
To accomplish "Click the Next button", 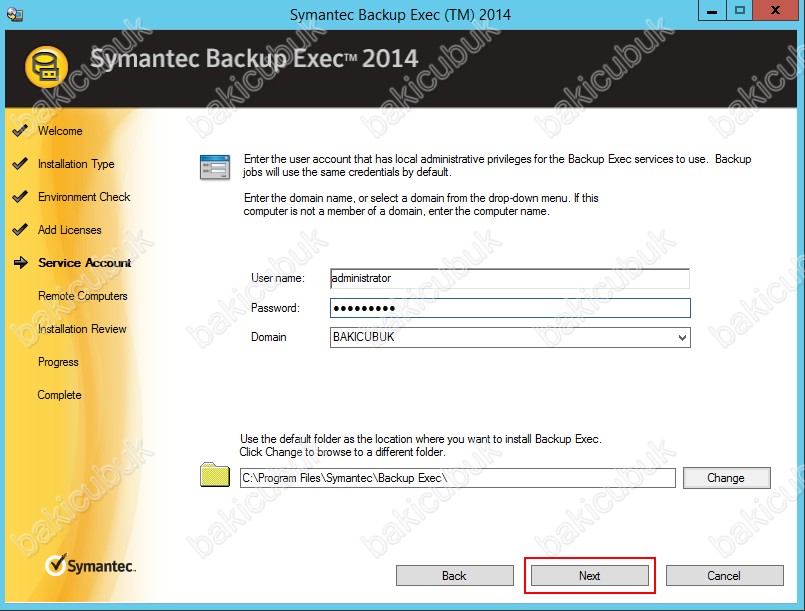I will click(x=589, y=576).
